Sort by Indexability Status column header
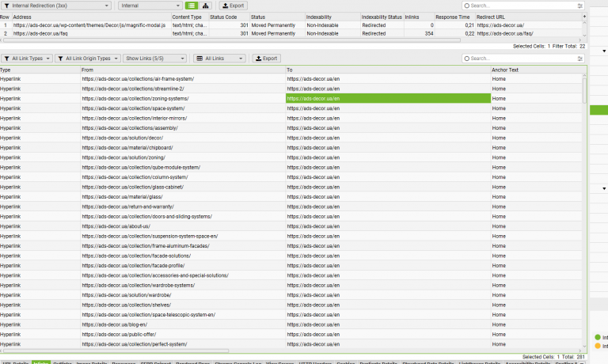Image resolution: width=608 pixels, height=364 pixels. [382, 17]
